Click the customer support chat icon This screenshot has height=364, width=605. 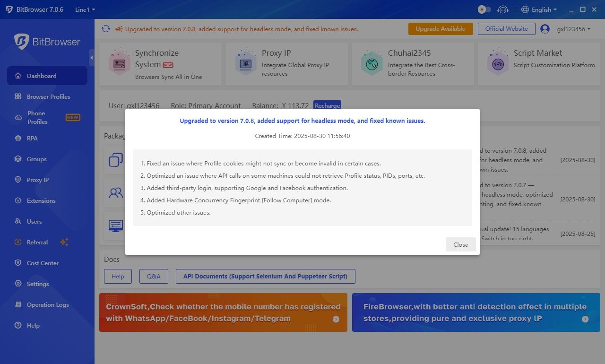[503, 9]
